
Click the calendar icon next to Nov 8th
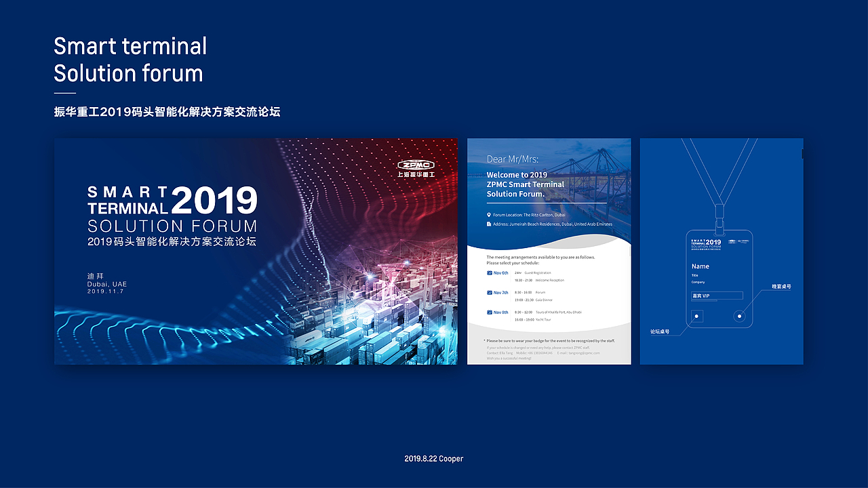[x=490, y=312]
